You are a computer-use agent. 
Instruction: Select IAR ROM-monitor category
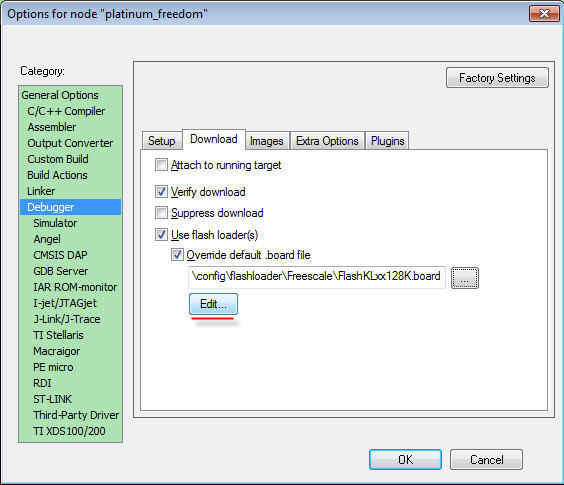coord(75,287)
